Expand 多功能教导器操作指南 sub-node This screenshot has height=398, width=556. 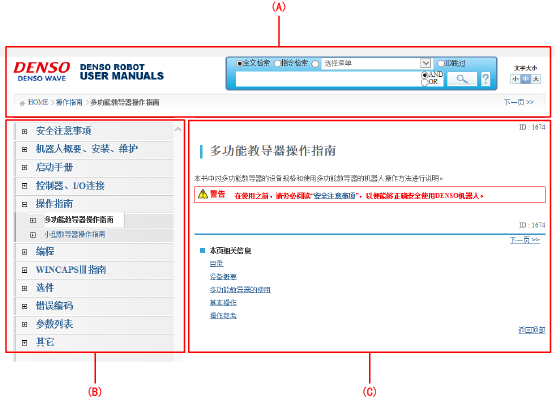(x=33, y=220)
